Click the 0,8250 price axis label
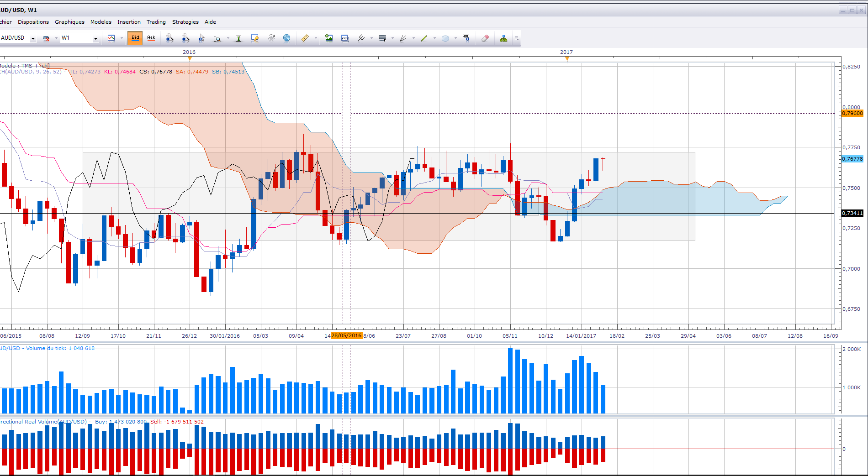The width and height of the screenshot is (868, 476). (851, 67)
